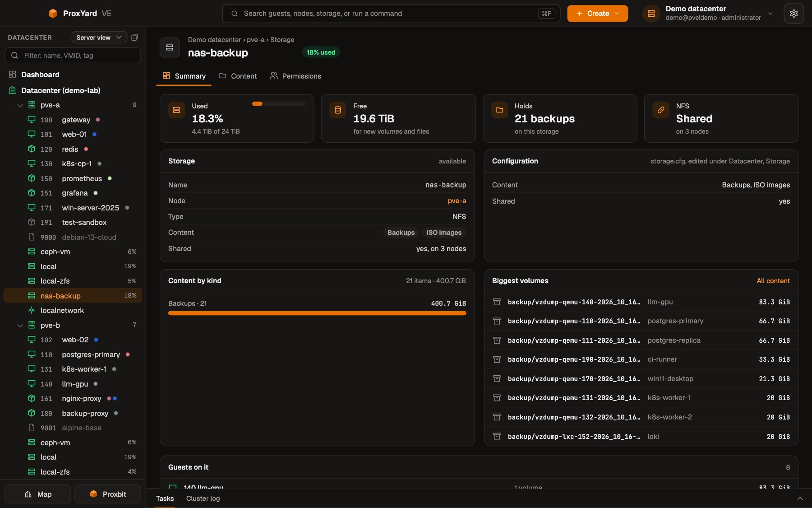Click the ProxYard cube logo

click(x=53, y=14)
